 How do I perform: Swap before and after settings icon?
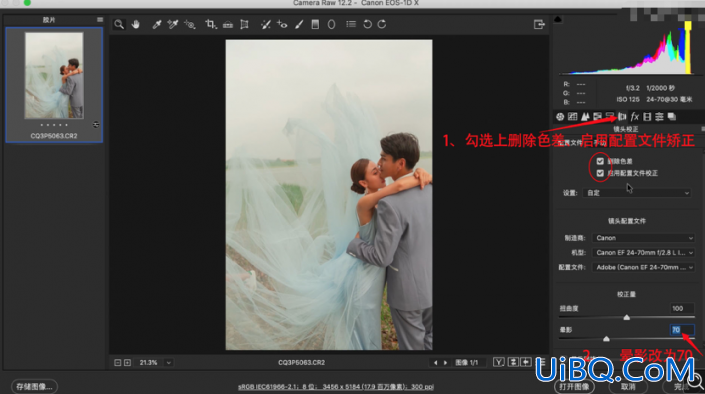[513, 362]
